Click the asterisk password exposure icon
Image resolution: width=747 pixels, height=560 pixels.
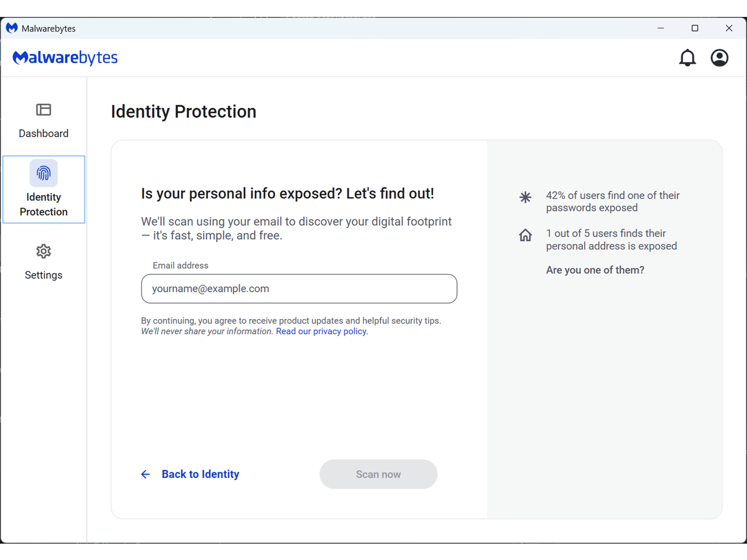[525, 197]
